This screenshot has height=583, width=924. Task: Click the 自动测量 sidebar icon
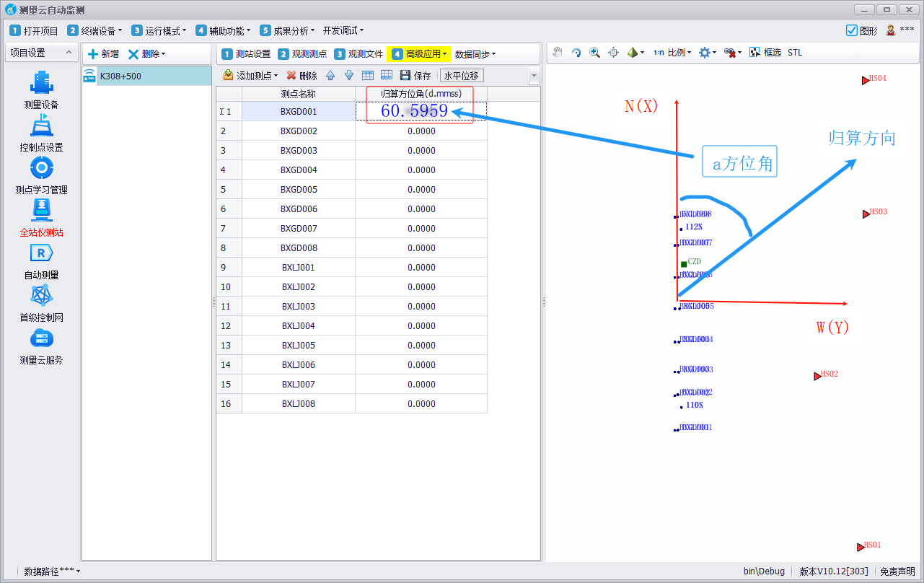coord(40,260)
